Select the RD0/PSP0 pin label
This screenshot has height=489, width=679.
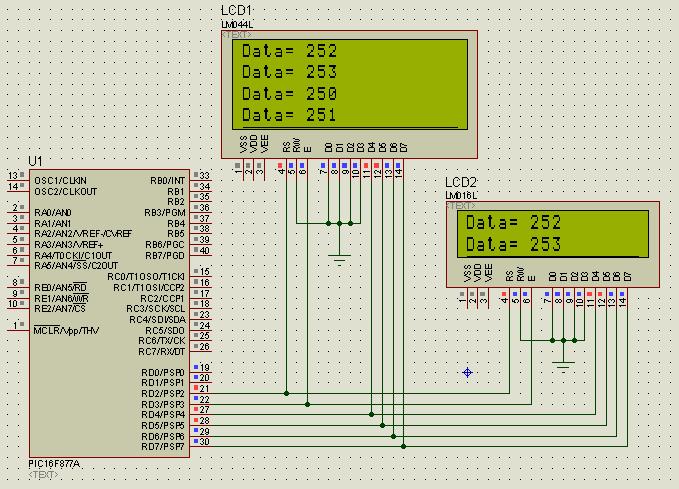(163, 372)
